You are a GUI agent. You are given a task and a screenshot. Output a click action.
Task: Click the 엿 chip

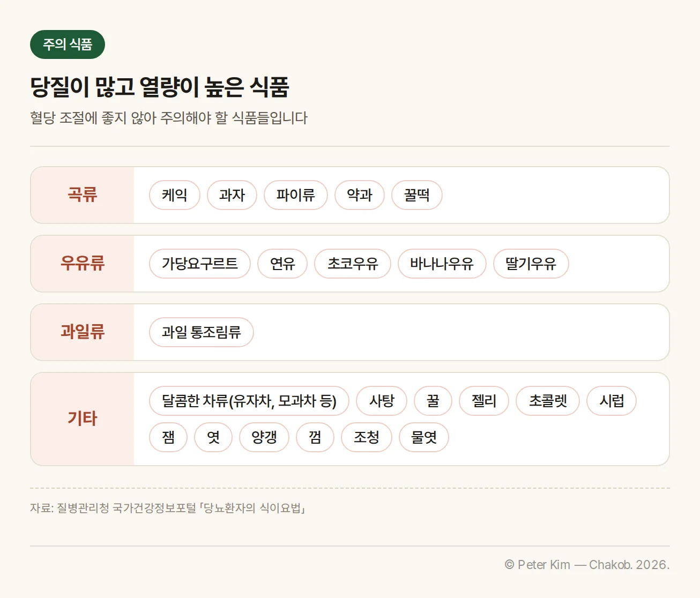(213, 437)
